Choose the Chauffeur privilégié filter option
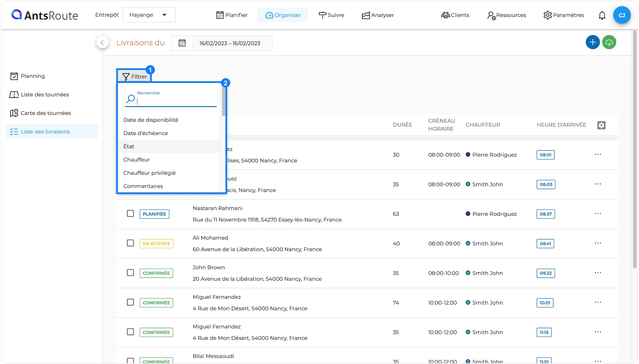Image resolution: width=639 pixels, height=364 pixels. (169, 173)
